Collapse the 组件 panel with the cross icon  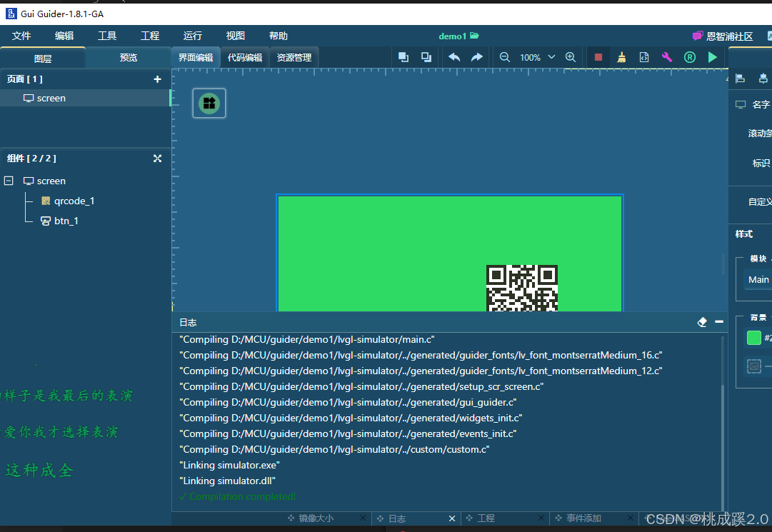click(158, 159)
